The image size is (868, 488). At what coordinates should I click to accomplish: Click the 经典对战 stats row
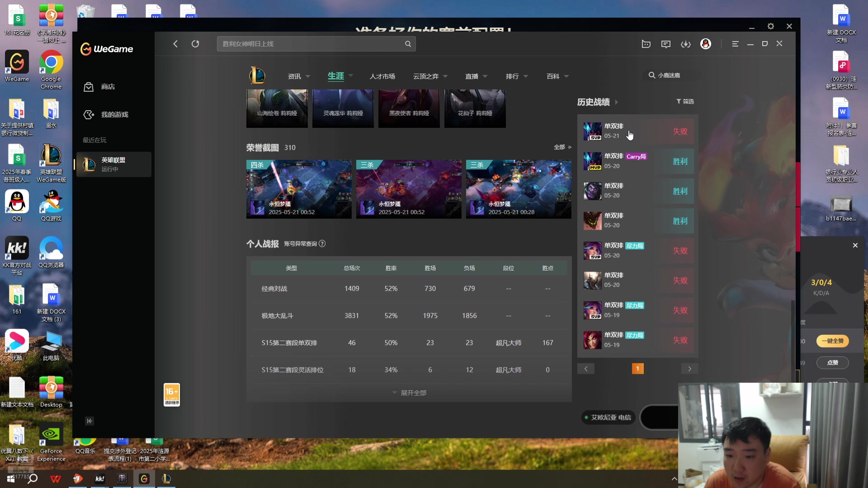click(x=409, y=289)
